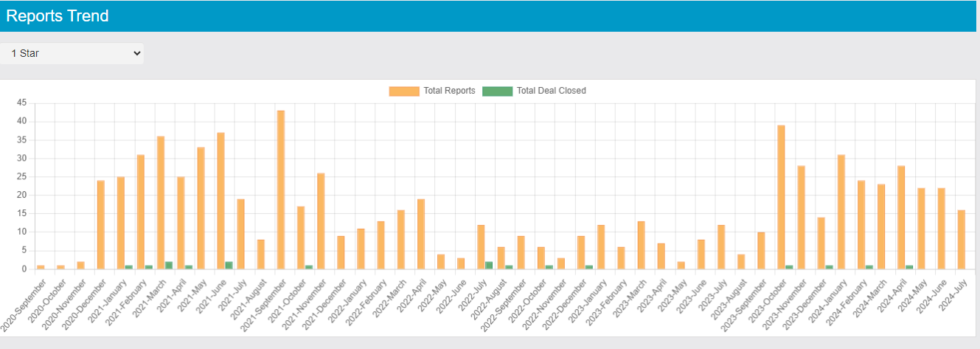Click the 2021-June Total Reports bar
Viewport: 980px width, 349px height.
[x=220, y=201]
